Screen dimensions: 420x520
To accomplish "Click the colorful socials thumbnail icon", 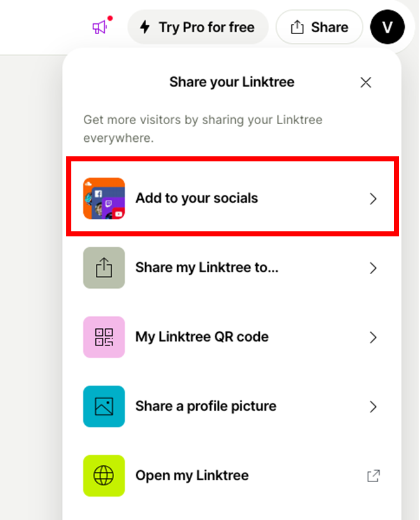I will (104, 199).
